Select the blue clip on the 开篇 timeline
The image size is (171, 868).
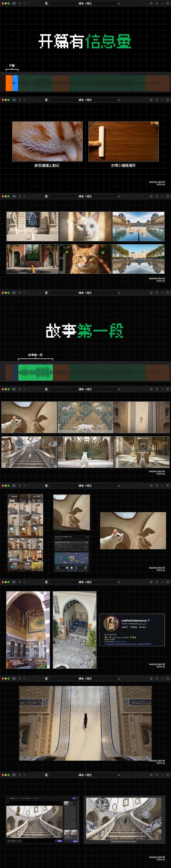pyautogui.click(x=15, y=83)
